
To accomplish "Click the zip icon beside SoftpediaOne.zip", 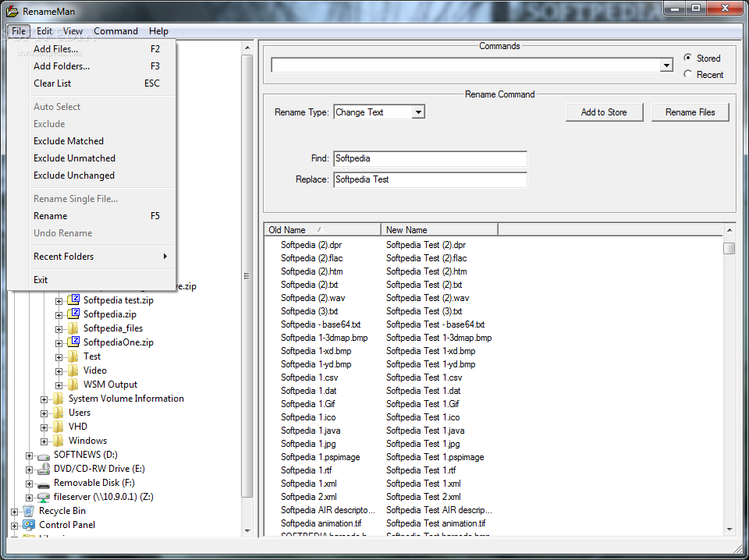I will pyautogui.click(x=73, y=342).
